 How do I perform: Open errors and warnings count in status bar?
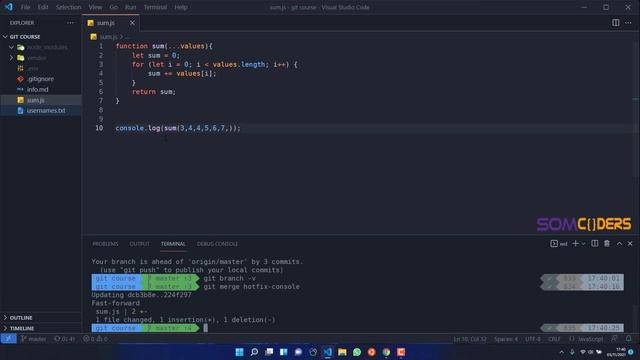click(x=96, y=339)
